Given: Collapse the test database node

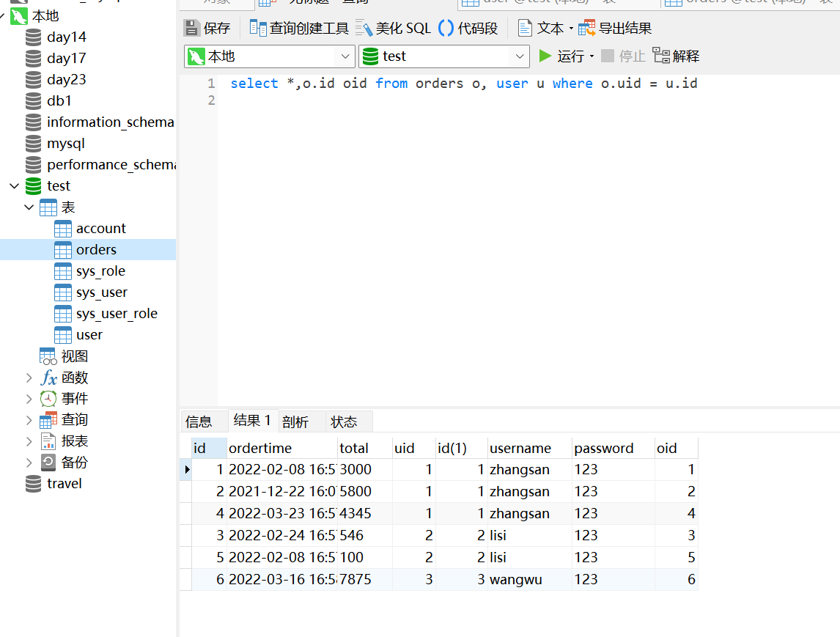Looking at the screenshot, I should [15, 186].
